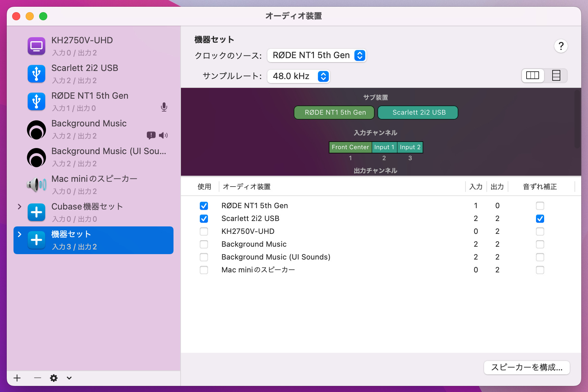Open help with the question mark button
588x392 pixels.
click(561, 46)
